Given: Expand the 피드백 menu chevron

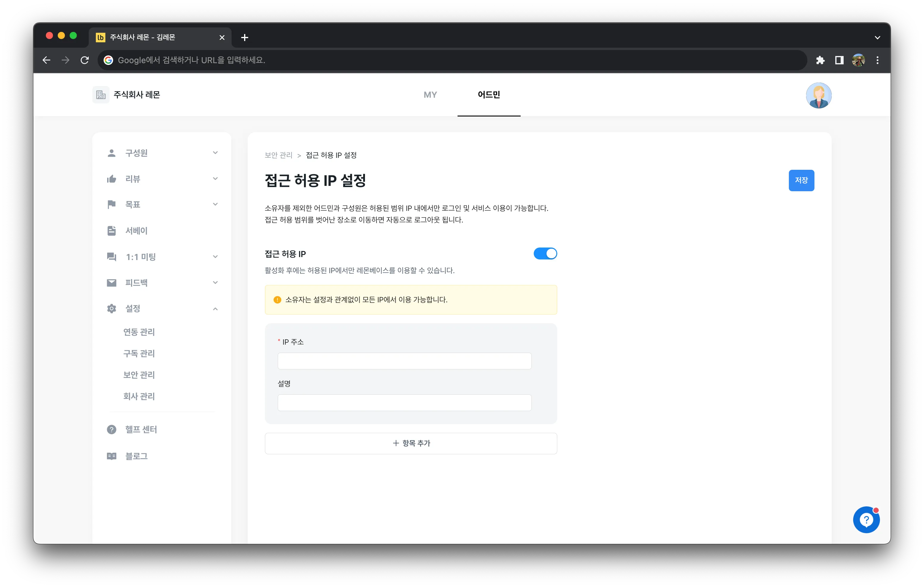Looking at the screenshot, I should pos(215,283).
